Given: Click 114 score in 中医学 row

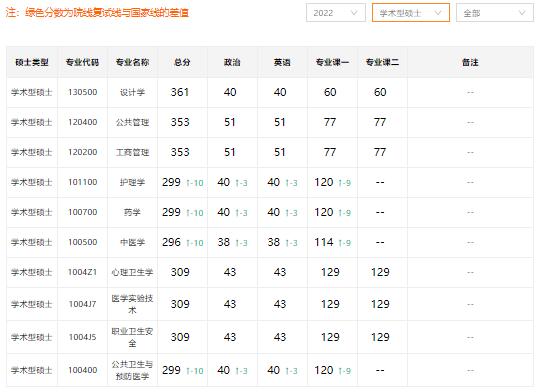Looking at the screenshot, I should tap(324, 242).
